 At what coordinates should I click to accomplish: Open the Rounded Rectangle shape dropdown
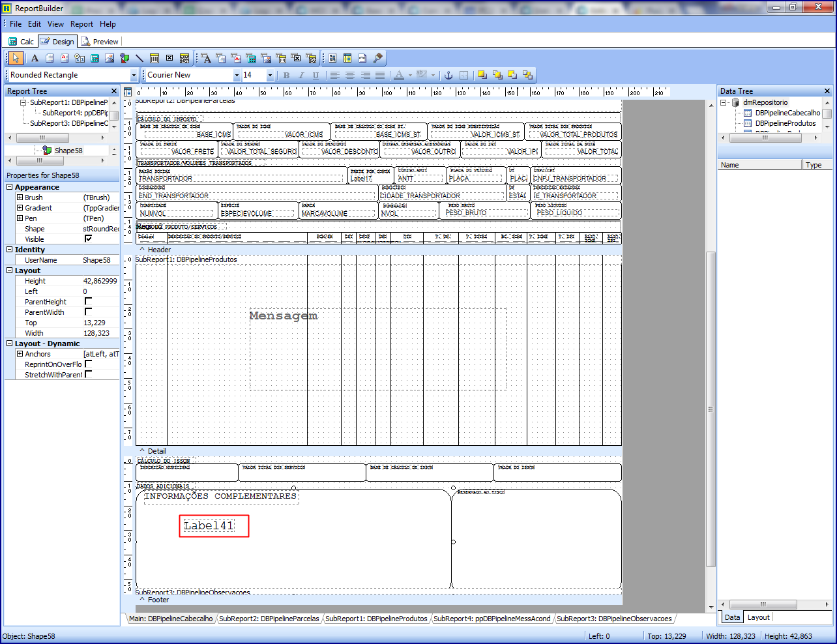(134, 75)
